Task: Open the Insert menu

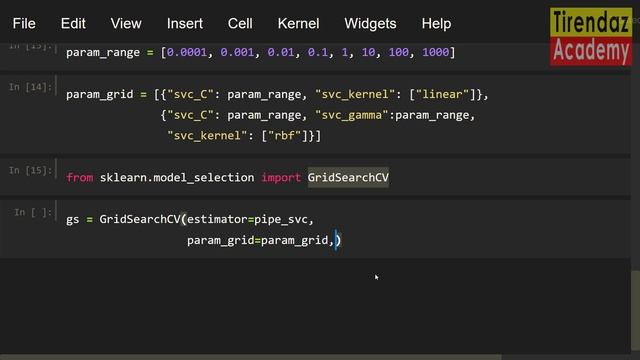Action: (184, 24)
